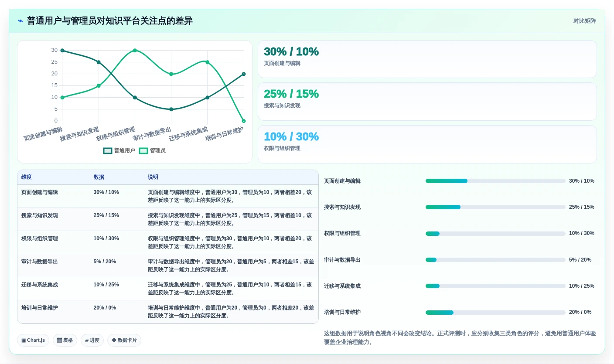Click 普通用户 lowest point at 审计与数据导出
The height and width of the screenshot is (364, 614).
[x=171, y=109]
